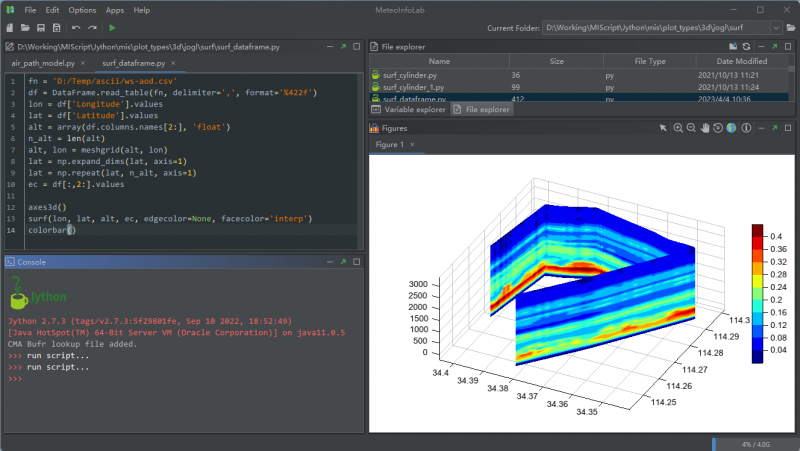Maximize the Console panel

point(357,261)
